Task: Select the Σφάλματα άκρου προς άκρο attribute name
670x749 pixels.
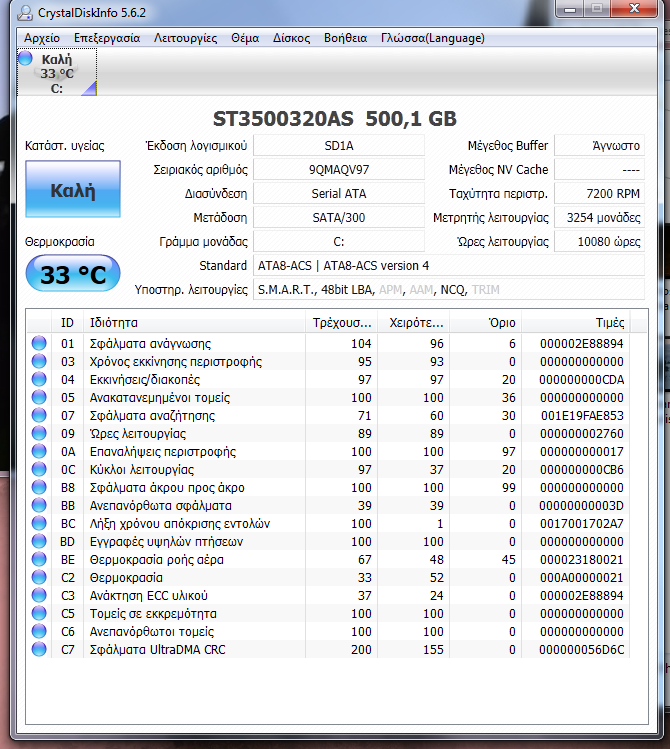Action: pyautogui.click(x=167, y=488)
